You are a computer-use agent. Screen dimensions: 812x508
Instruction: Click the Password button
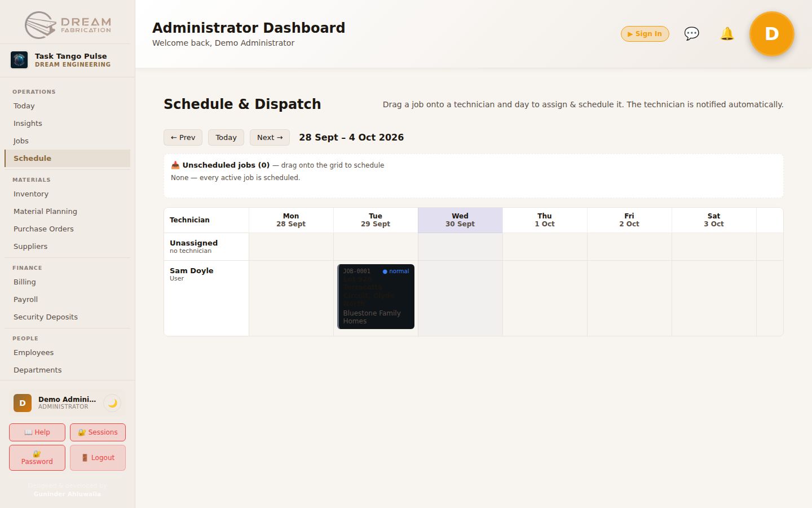coord(37,458)
